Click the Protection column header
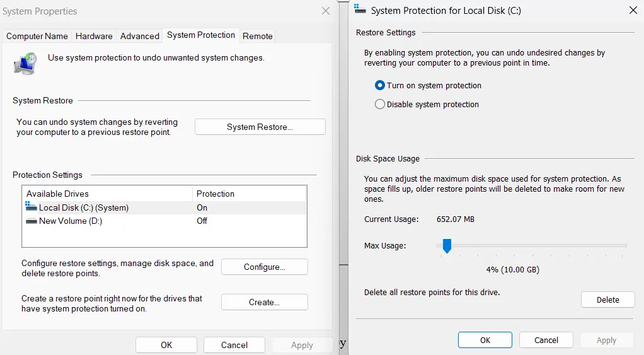The image size is (644, 355). coord(250,194)
